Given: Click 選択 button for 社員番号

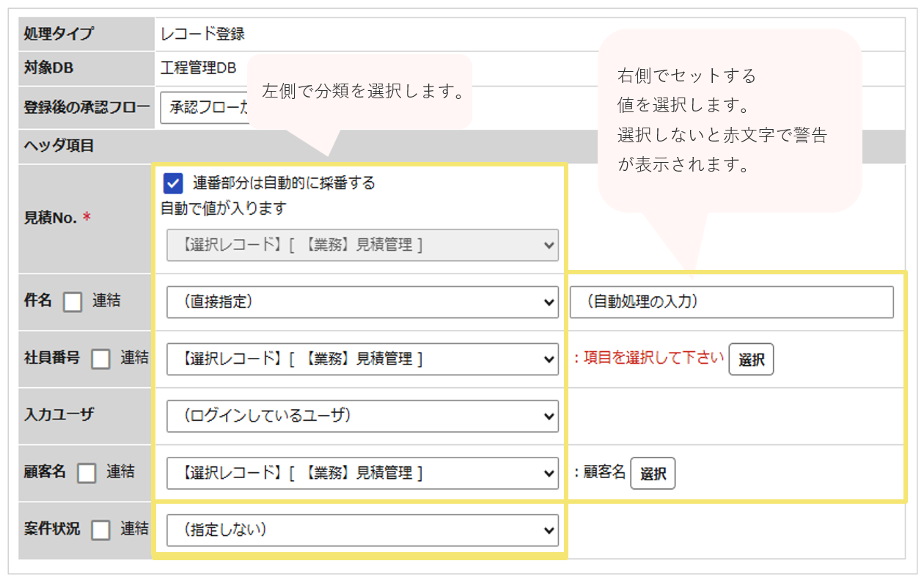Looking at the screenshot, I should tap(751, 359).
